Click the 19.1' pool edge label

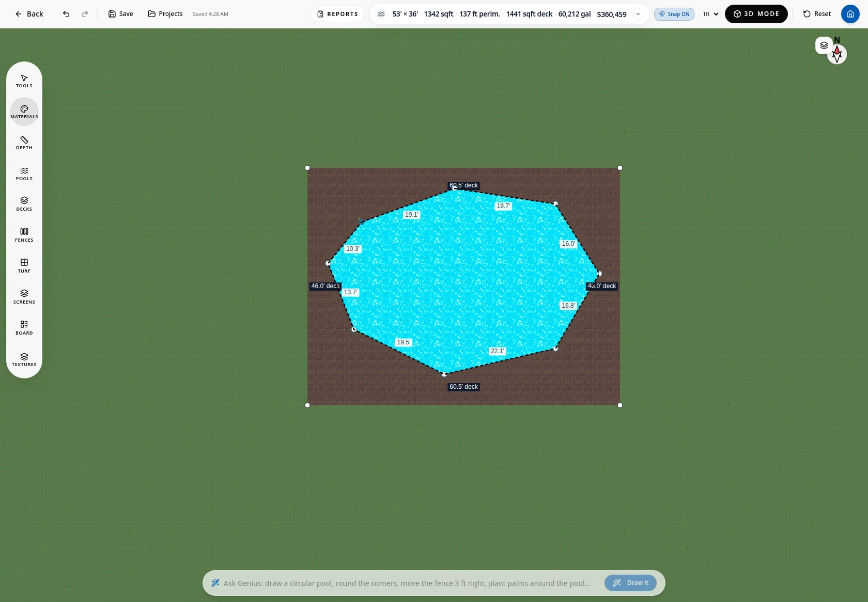(x=412, y=215)
